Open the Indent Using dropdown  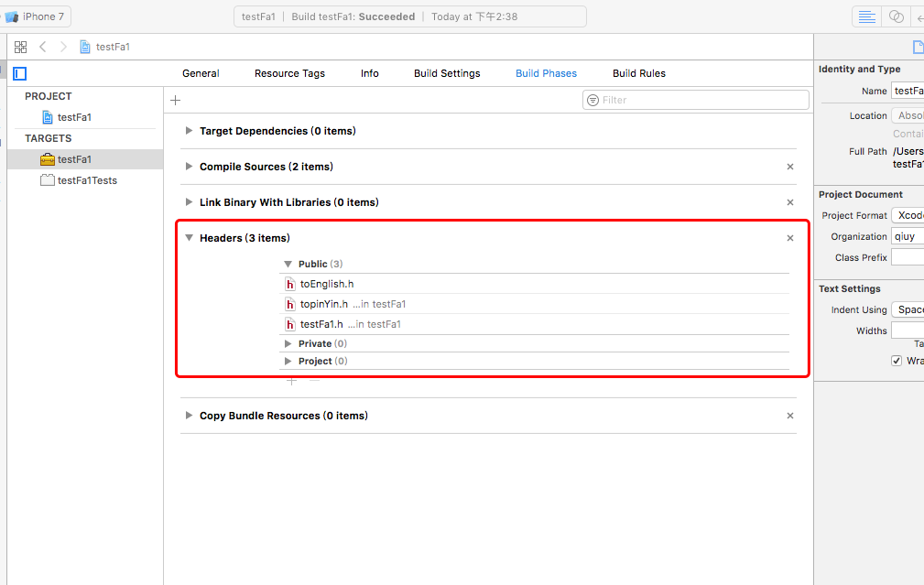(908, 309)
